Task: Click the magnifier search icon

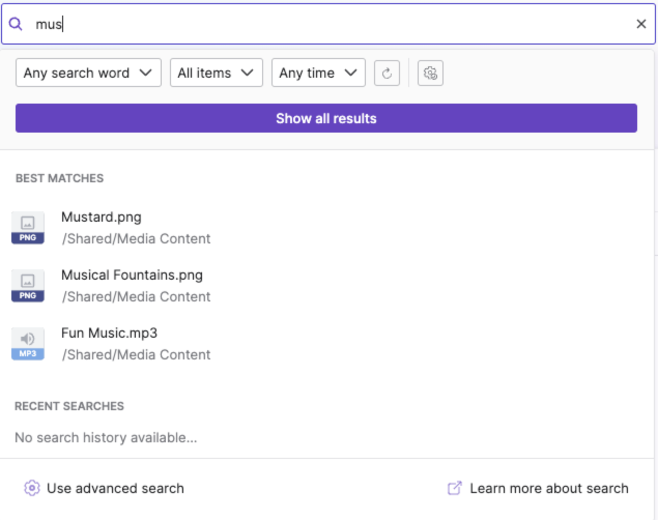Action: click(x=16, y=24)
